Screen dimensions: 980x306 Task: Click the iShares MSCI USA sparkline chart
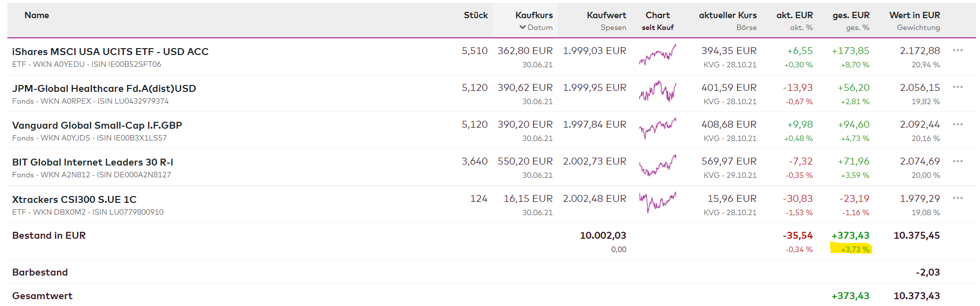coord(657,55)
